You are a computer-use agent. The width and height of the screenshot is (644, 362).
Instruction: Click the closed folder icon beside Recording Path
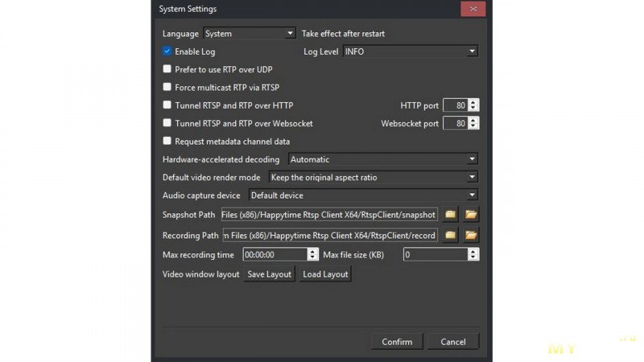point(451,236)
